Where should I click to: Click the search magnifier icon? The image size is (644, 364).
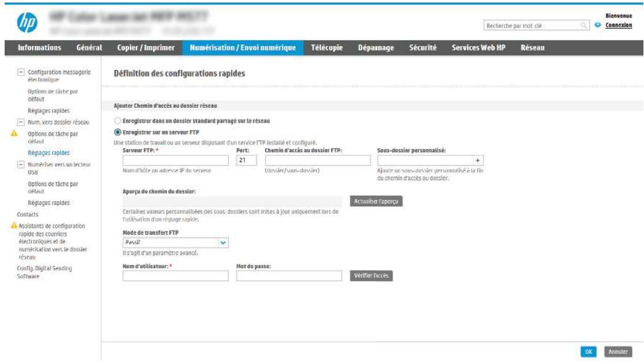click(x=583, y=26)
